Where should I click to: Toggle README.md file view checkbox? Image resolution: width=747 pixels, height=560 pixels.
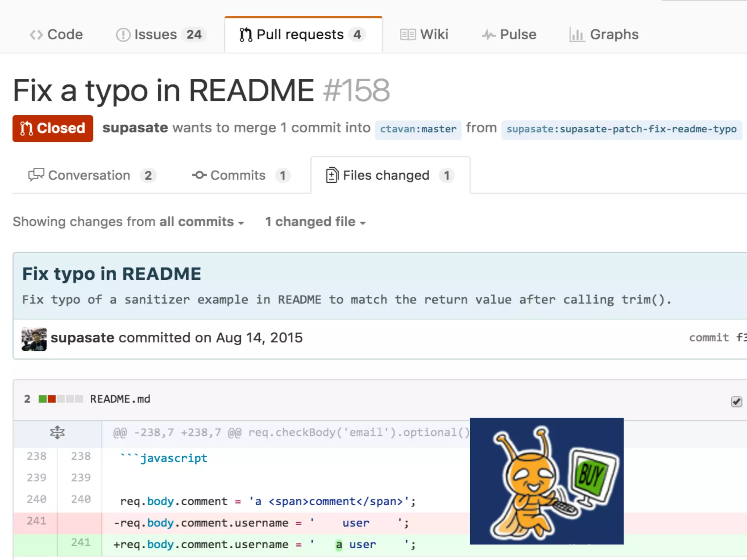[736, 401]
